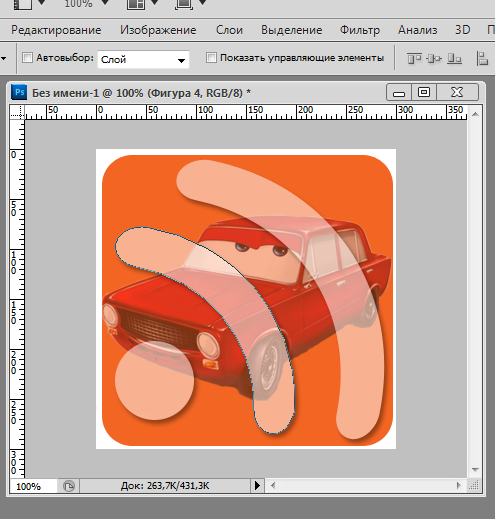Open the Screen Mode dropdown arrow

(202, 3)
